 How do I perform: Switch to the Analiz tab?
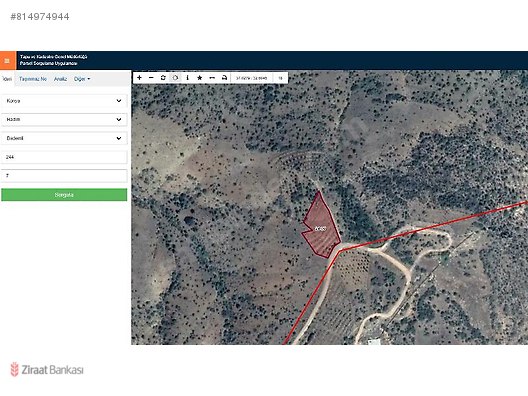pyautogui.click(x=61, y=79)
